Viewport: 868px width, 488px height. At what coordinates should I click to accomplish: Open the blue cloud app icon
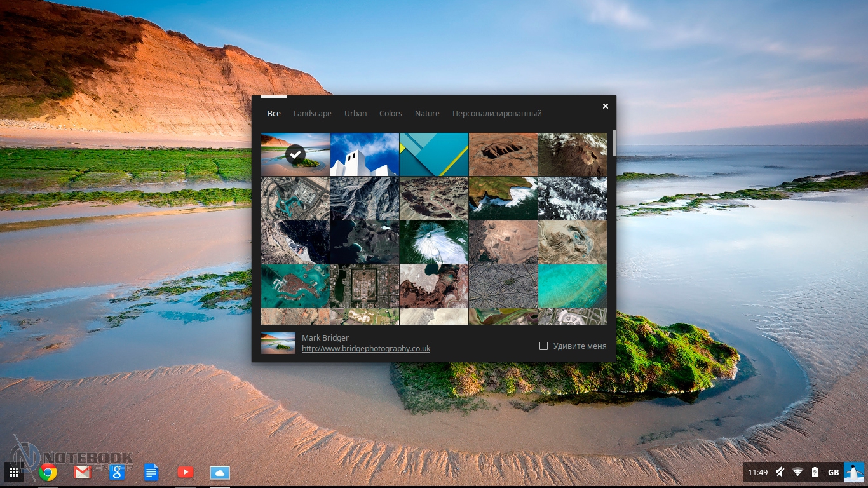219,472
